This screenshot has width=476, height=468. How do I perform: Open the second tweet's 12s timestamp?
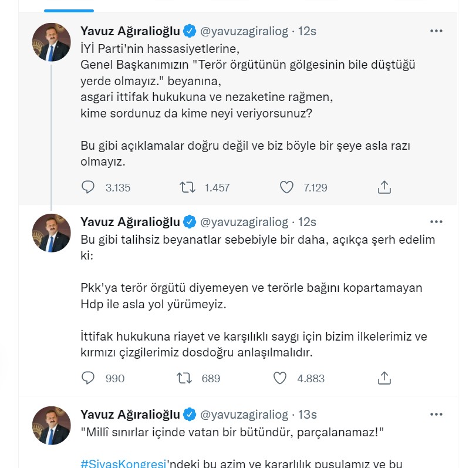click(307, 222)
